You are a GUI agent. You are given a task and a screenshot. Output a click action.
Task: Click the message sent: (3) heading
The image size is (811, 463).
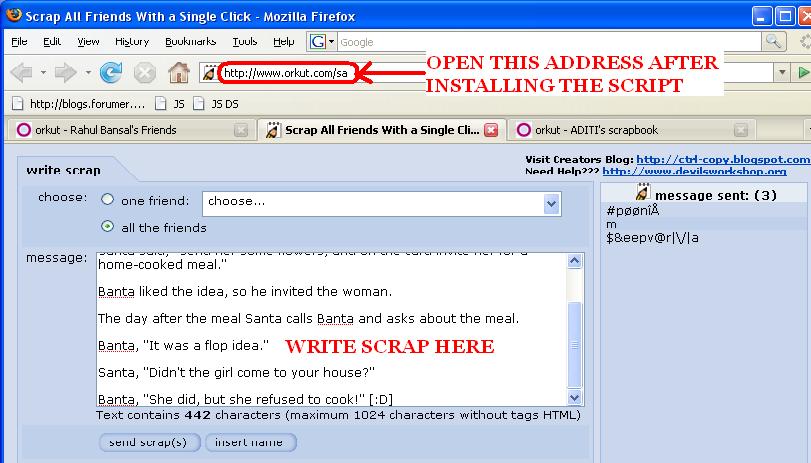[x=716, y=195]
